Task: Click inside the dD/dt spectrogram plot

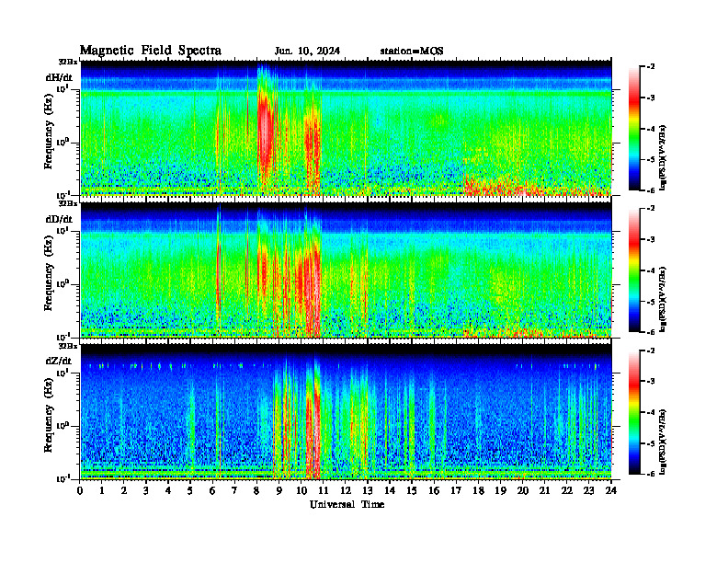Action: click(347, 270)
